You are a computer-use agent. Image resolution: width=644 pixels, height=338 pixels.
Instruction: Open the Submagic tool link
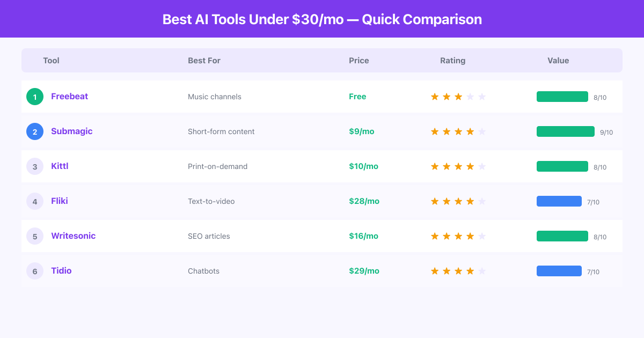tap(71, 131)
